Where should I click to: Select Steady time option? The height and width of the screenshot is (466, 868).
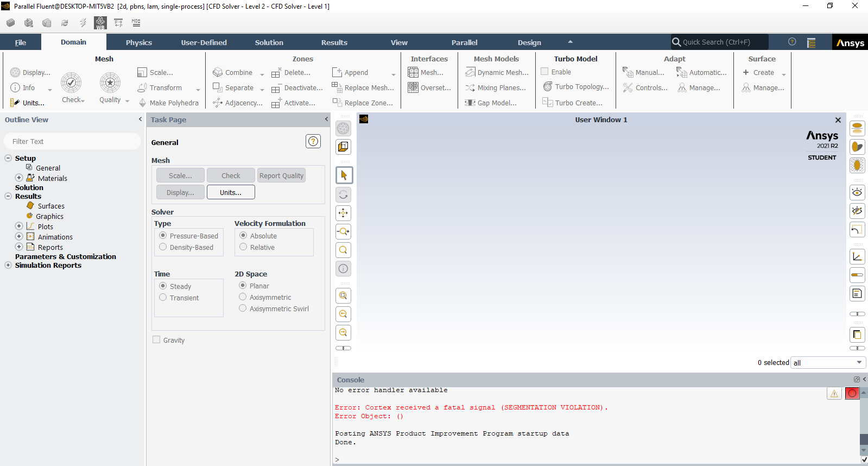point(175,286)
